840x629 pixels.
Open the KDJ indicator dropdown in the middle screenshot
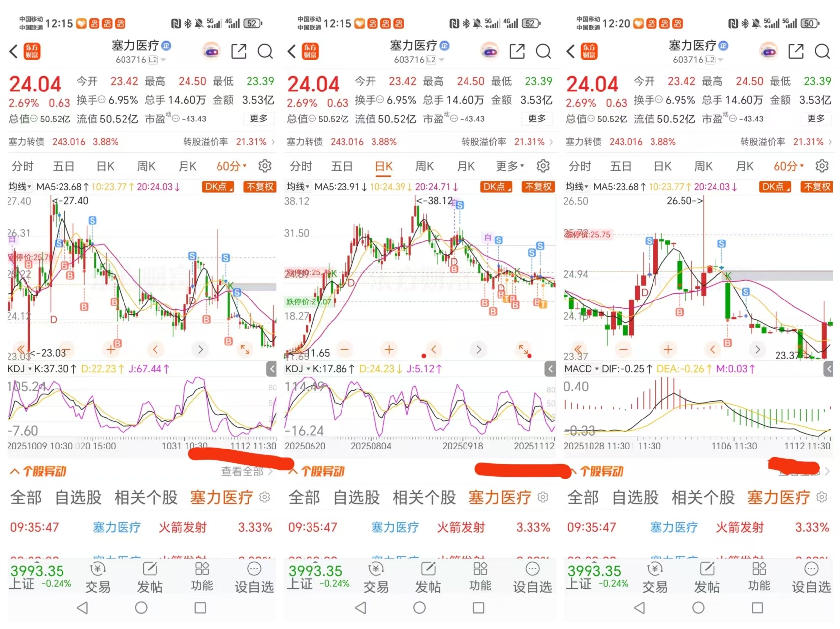(298, 369)
